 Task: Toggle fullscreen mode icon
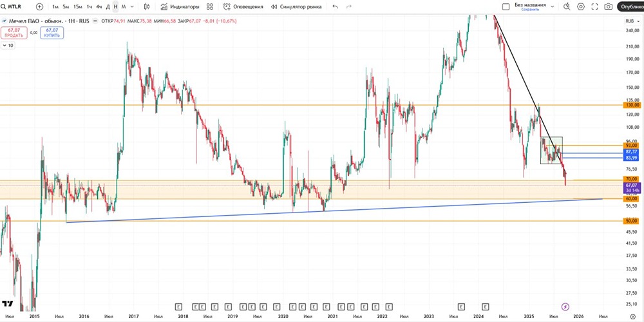pos(594,6)
